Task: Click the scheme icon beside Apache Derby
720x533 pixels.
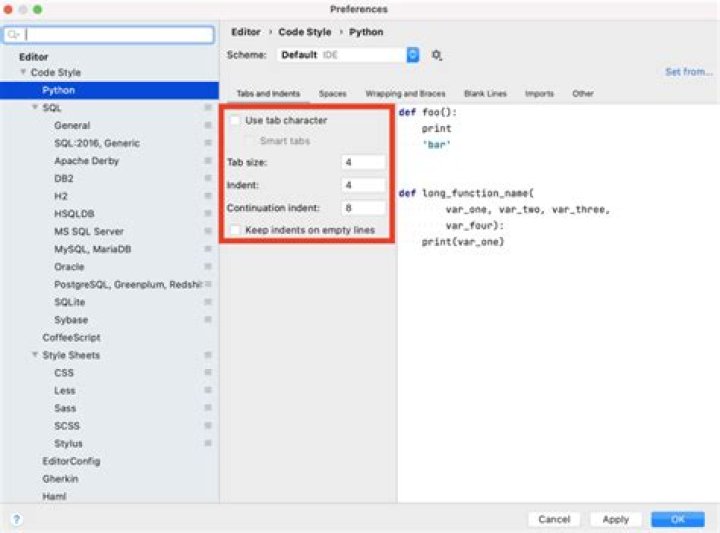Action: pos(208,160)
